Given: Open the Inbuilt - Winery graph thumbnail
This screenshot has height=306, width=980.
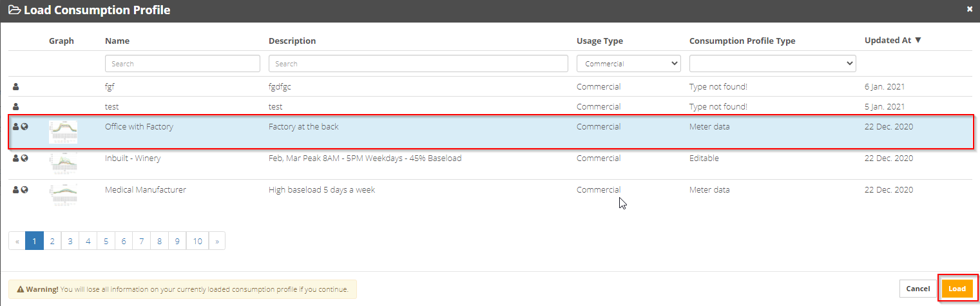Looking at the screenshot, I should [x=62, y=164].
